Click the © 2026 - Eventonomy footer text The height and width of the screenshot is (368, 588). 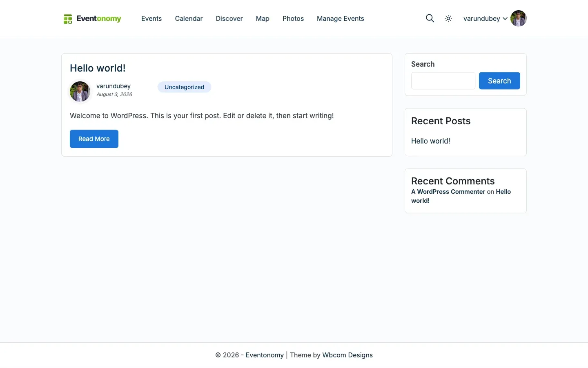pos(249,355)
